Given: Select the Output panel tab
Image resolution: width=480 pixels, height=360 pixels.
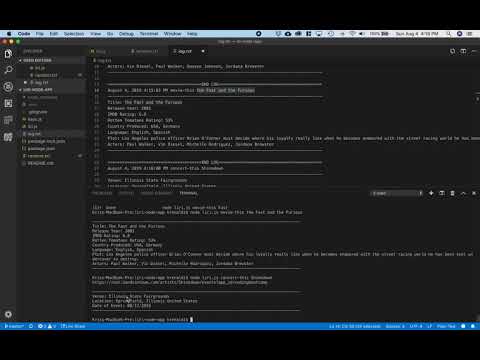Looking at the screenshot, I should 126,193.
